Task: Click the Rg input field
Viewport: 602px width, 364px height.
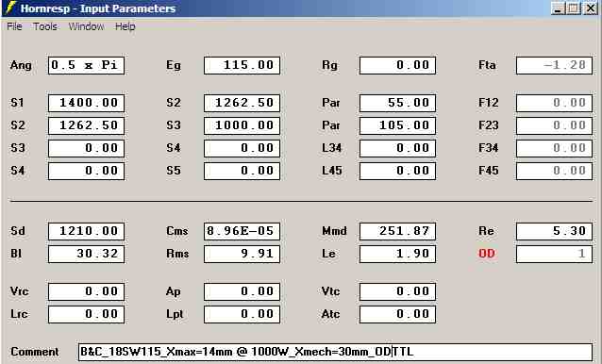Action: [398, 66]
